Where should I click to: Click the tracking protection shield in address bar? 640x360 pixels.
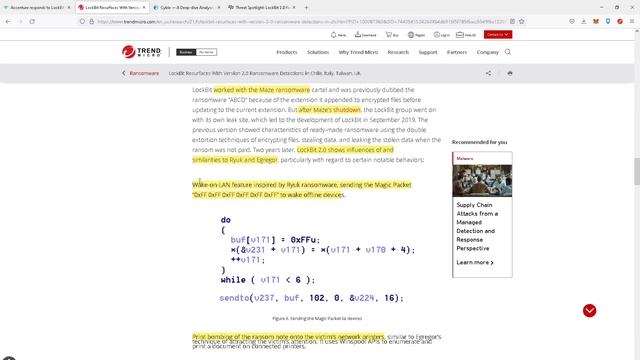pyautogui.click(x=82, y=21)
